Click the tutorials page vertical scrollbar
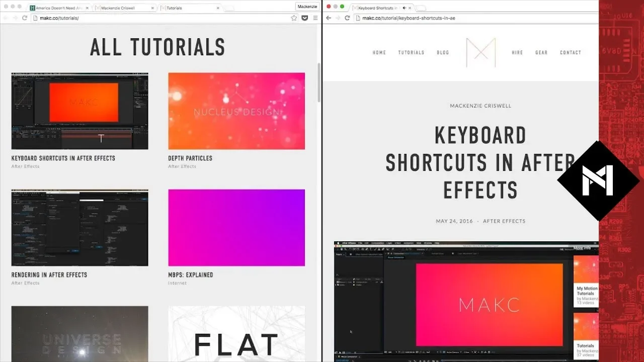 click(318, 82)
